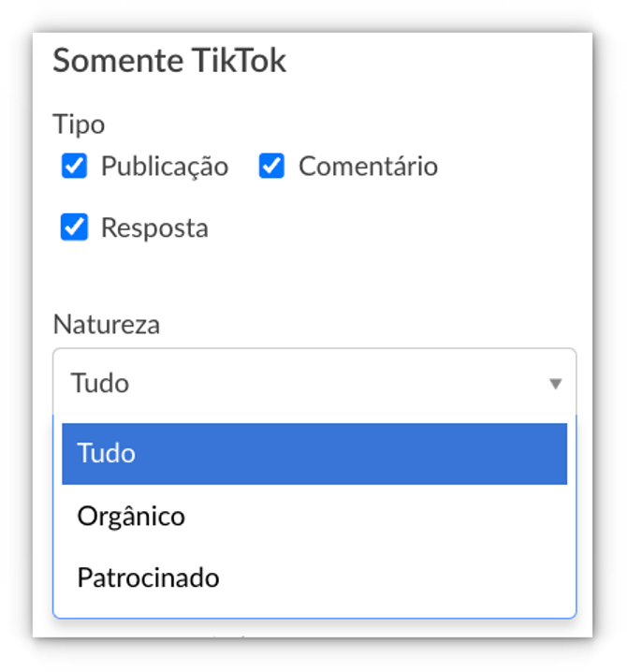Screen dimensions: 627x672
Task: Click the Publicação label text
Action: point(165,167)
